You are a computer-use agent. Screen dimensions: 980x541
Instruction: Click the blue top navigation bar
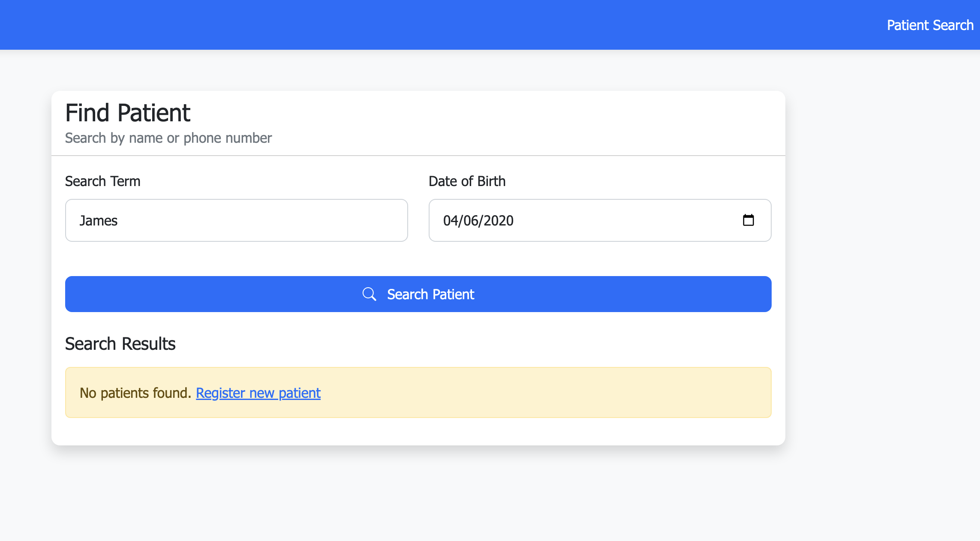[429, 25]
